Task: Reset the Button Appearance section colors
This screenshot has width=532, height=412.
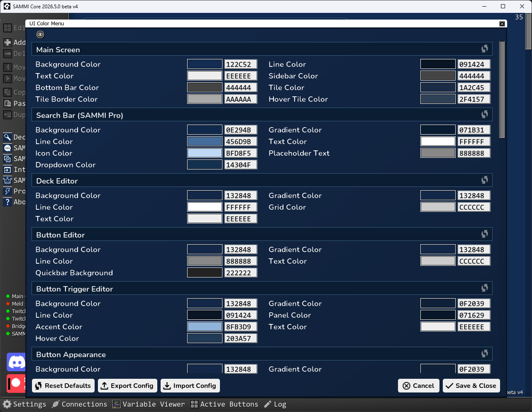Action: coord(484,354)
